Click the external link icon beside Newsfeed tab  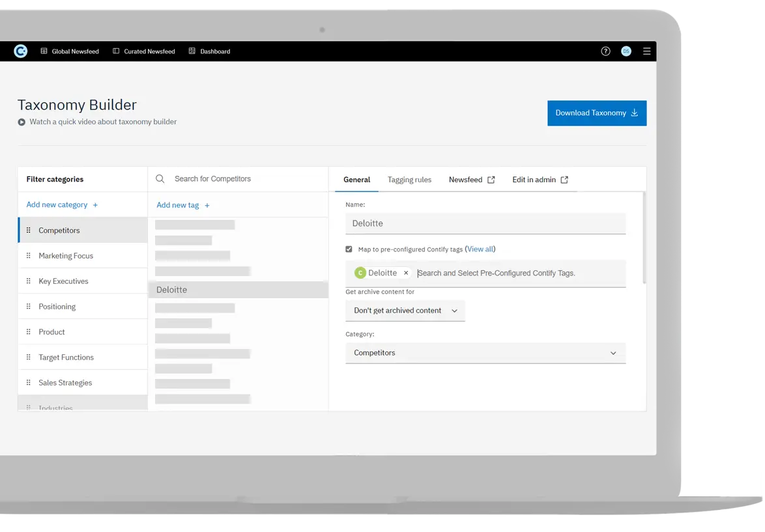coord(491,180)
